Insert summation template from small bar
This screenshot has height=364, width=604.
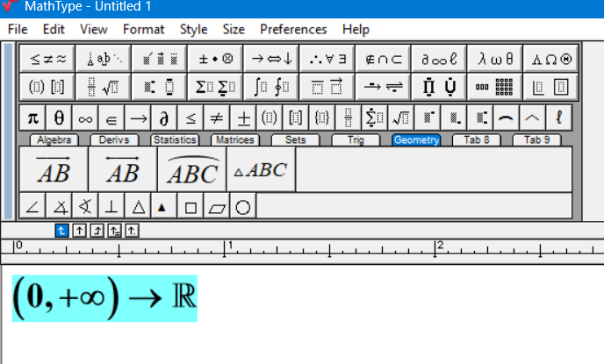(x=374, y=118)
